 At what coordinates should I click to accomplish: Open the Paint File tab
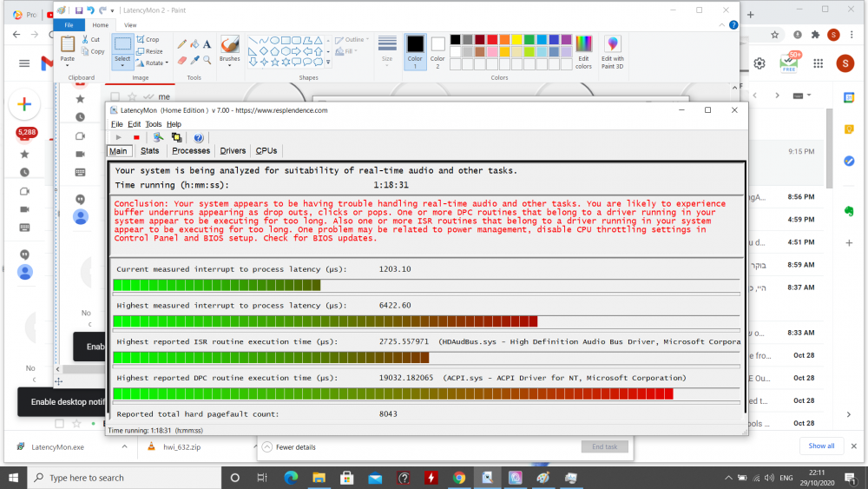pyautogui.click(x=69, y=25)
